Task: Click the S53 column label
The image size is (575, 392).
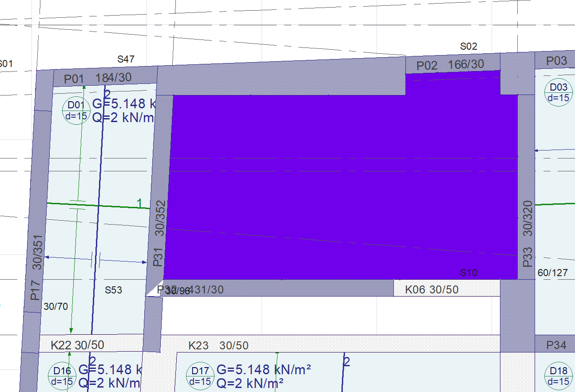Action: [113, 290]
